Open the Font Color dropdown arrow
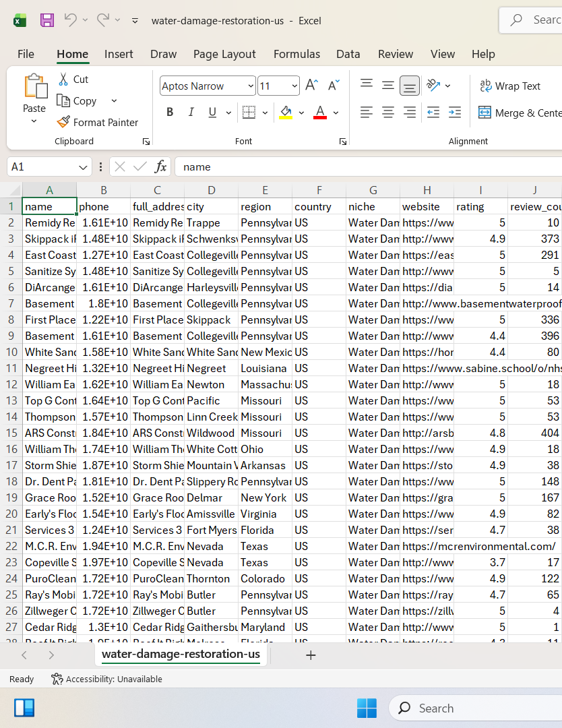Screen dimensions: 562x728 (336, 113)
